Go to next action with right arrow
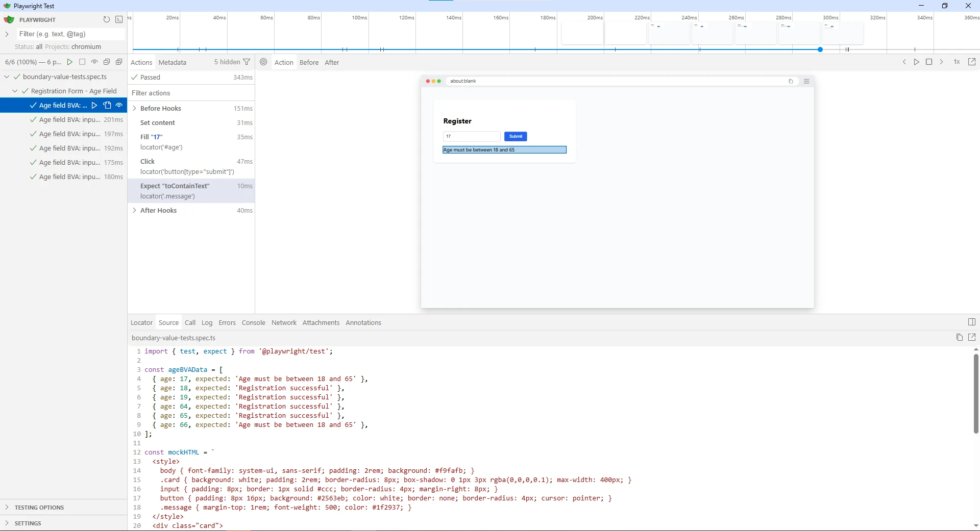The height and width of the screenshot is (531, 980). point(941,62)
